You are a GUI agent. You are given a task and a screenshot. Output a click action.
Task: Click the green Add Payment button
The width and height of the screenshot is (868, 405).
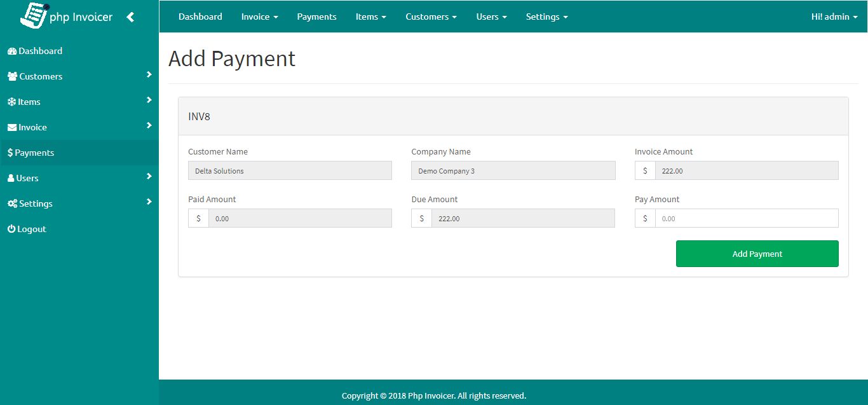pos(757,254)
